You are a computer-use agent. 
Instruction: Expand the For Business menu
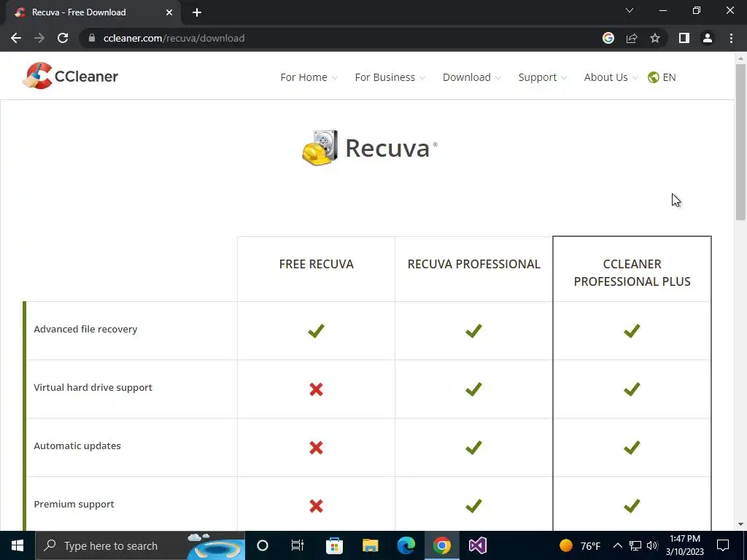(x=390, y=77)
